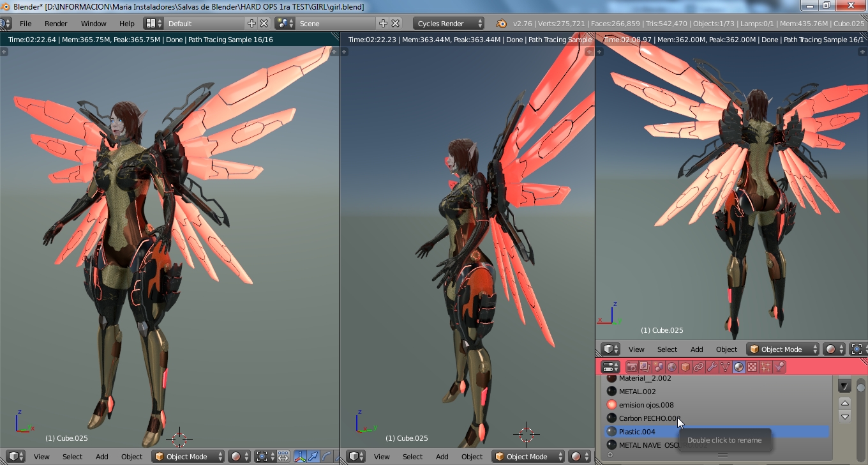Toggle pivot point align in left viewport header
The height and width of the screenshot is (465, 868).
point(283,457)
